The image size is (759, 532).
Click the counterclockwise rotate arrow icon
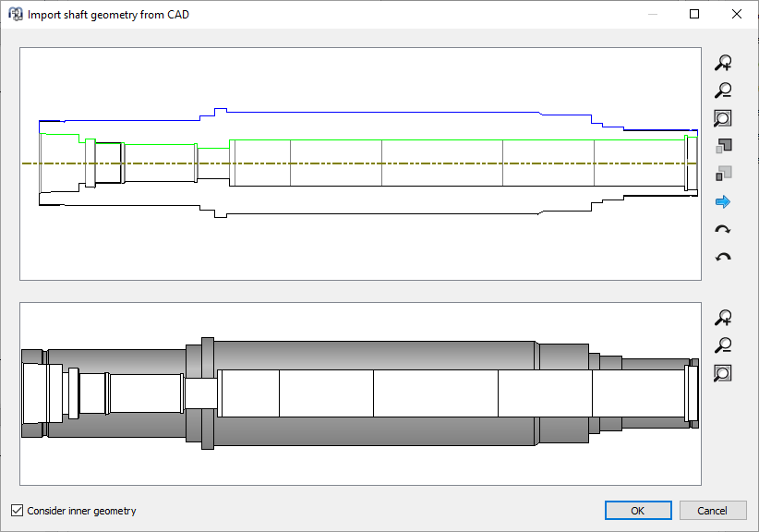[723, 257]
